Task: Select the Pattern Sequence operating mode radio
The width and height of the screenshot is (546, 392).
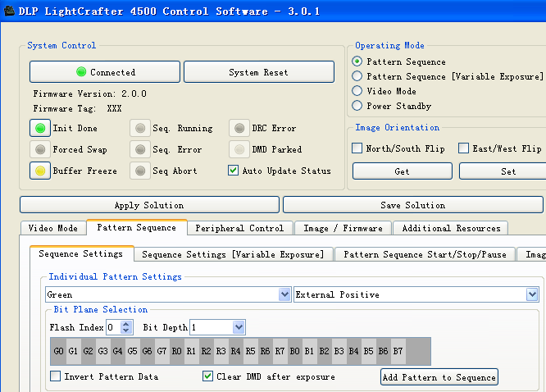Action: (357, 62)
